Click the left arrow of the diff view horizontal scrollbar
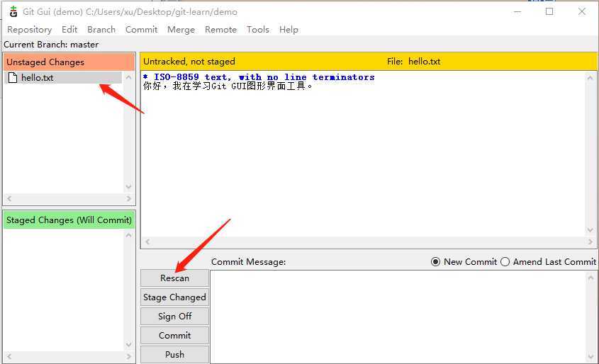This screenshot has width=599, height=364. pyautogui.click(x=147, y=241)
